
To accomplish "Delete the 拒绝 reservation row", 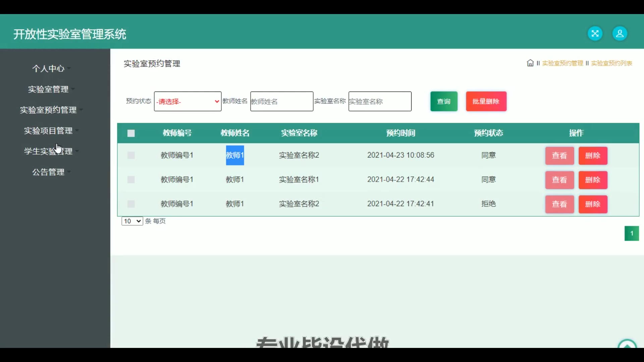I will coord(593,204).
